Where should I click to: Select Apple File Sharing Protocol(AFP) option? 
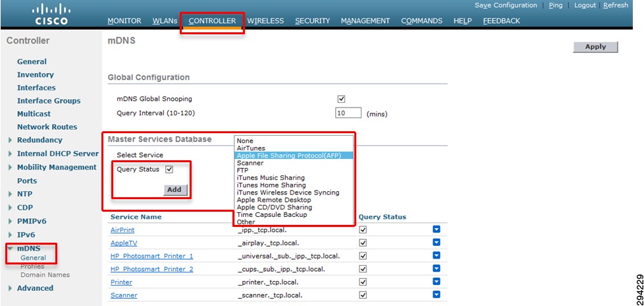[294, 156]
